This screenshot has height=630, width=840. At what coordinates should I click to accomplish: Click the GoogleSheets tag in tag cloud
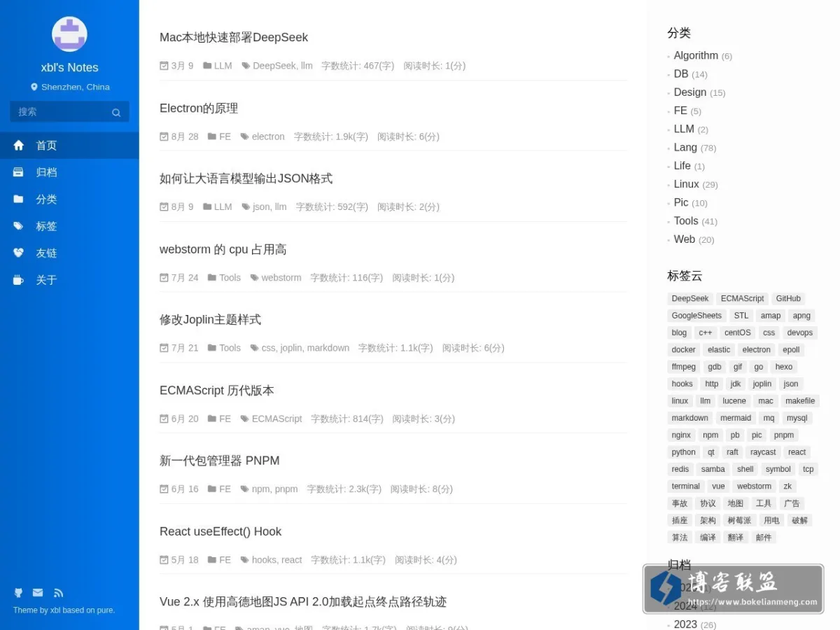[x=696, y=316]
